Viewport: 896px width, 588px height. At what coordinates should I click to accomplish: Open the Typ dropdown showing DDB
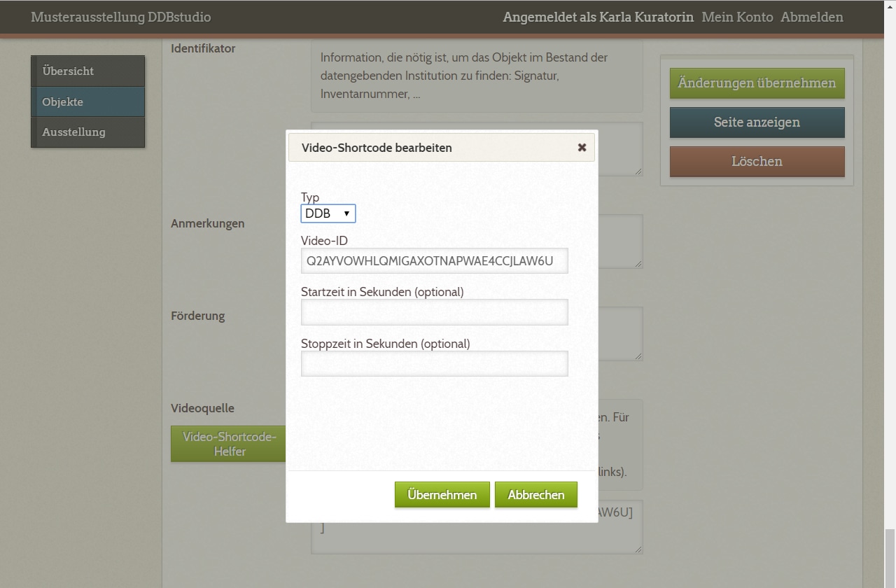pyautogui.click(x=328, y=213)
